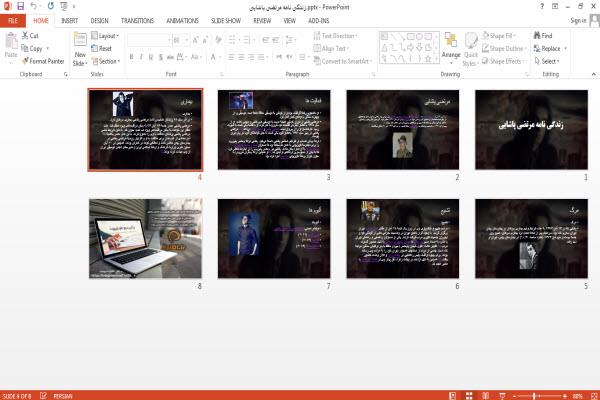Screen dimensions: 600x400
Task: Open the Shape Fill dropdown
Action: pos(499,36)
